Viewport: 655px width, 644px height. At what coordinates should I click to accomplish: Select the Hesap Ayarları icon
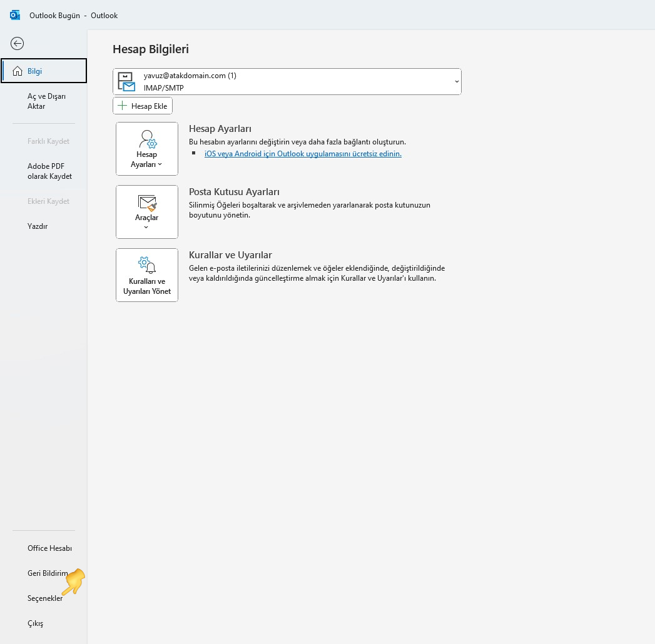coord(147,139)
